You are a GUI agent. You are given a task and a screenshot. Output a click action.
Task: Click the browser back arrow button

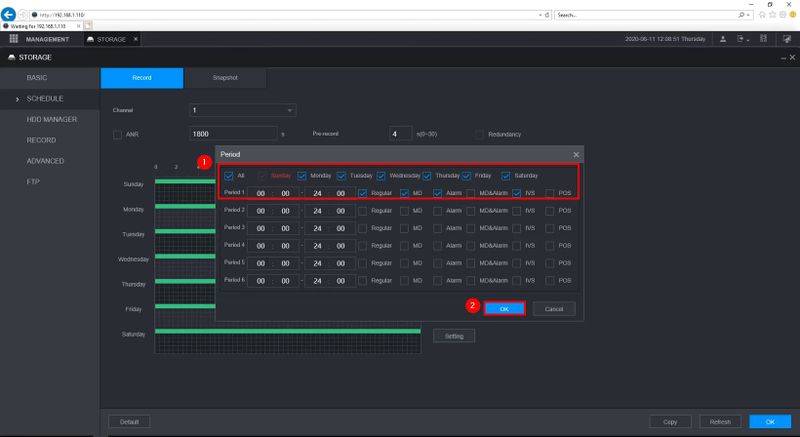click(x=8, y=15)
